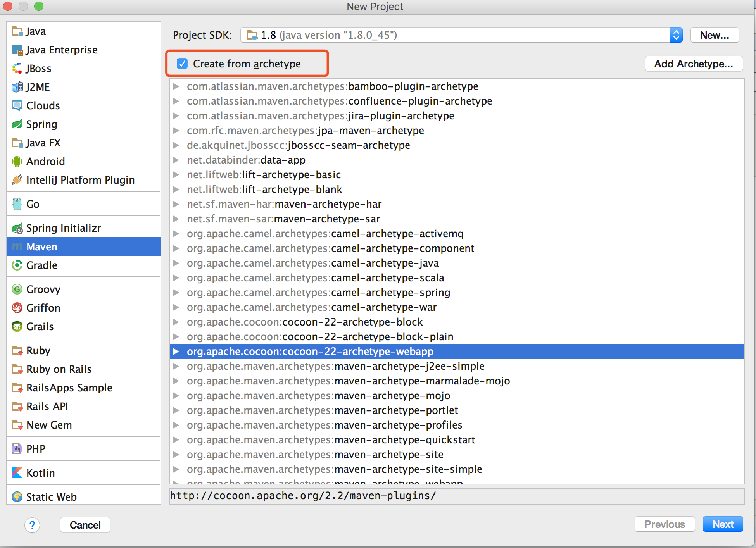Select camel-archetype-component archetype
756x548 pixels.
[457, 248]
